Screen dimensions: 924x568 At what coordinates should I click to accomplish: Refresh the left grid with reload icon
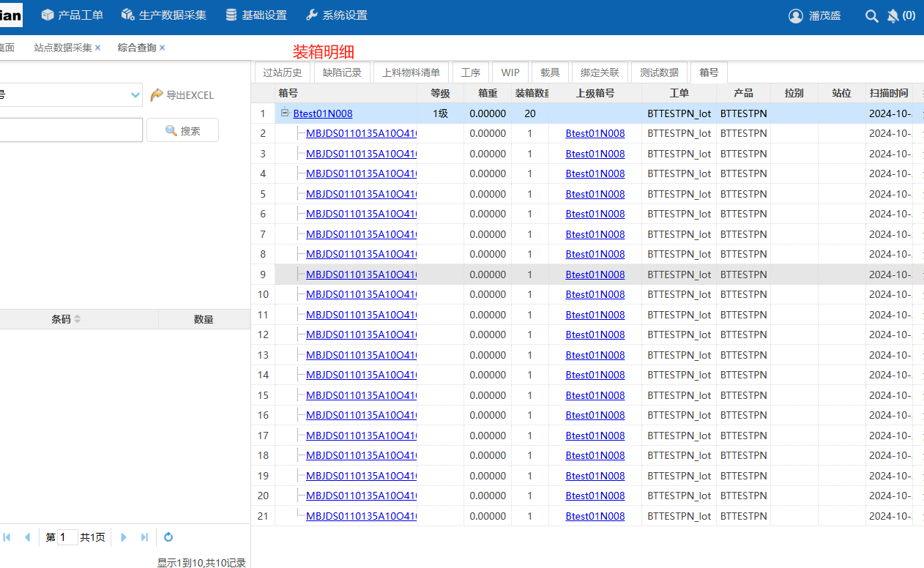(x=168, y=537)
